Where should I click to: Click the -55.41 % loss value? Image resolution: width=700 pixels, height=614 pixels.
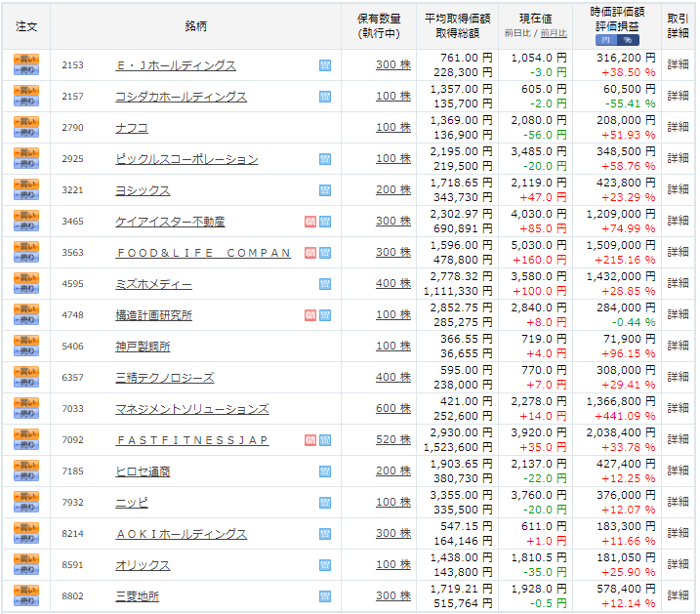631,103
